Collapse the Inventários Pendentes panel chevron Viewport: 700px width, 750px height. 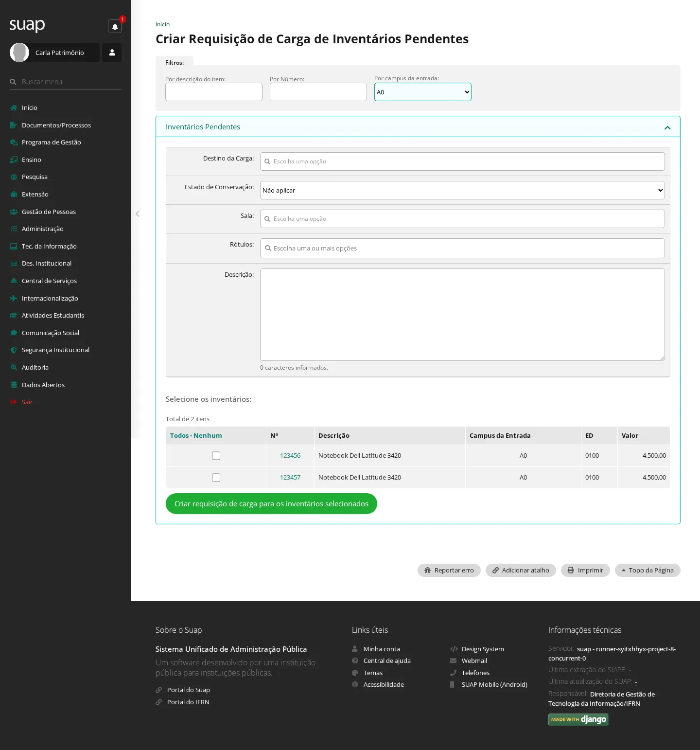coord(667,127)
